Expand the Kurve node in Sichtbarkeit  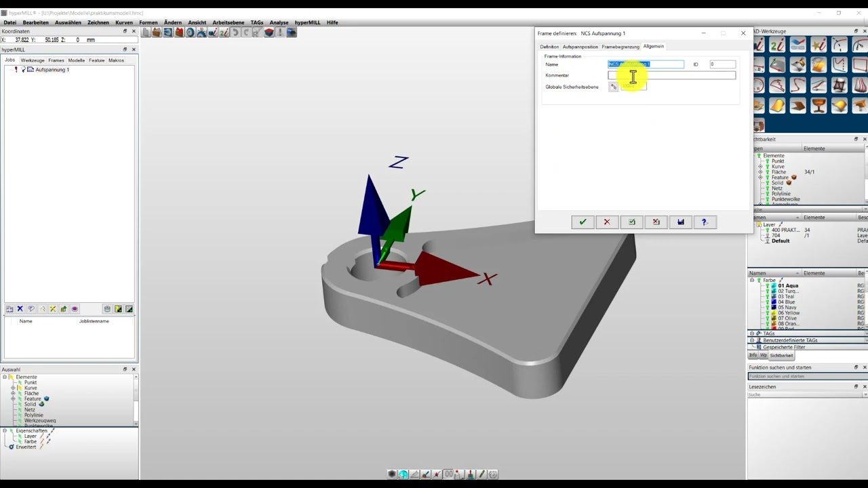coord(760,167)
